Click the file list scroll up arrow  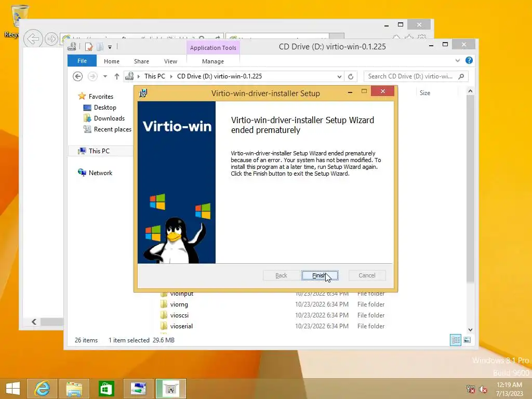coord(470,91)
